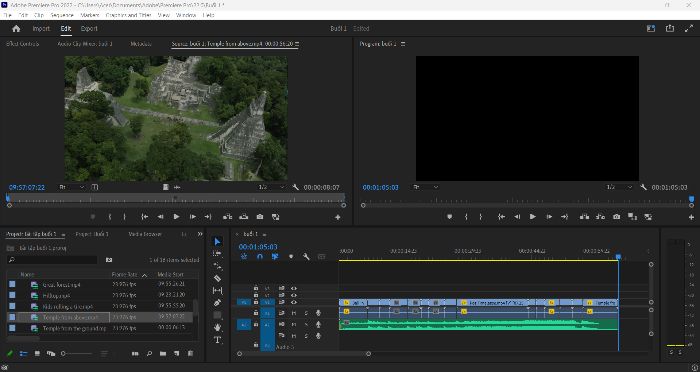
Task: Switch to the Import workspace
Action: (x=41, y=29)
